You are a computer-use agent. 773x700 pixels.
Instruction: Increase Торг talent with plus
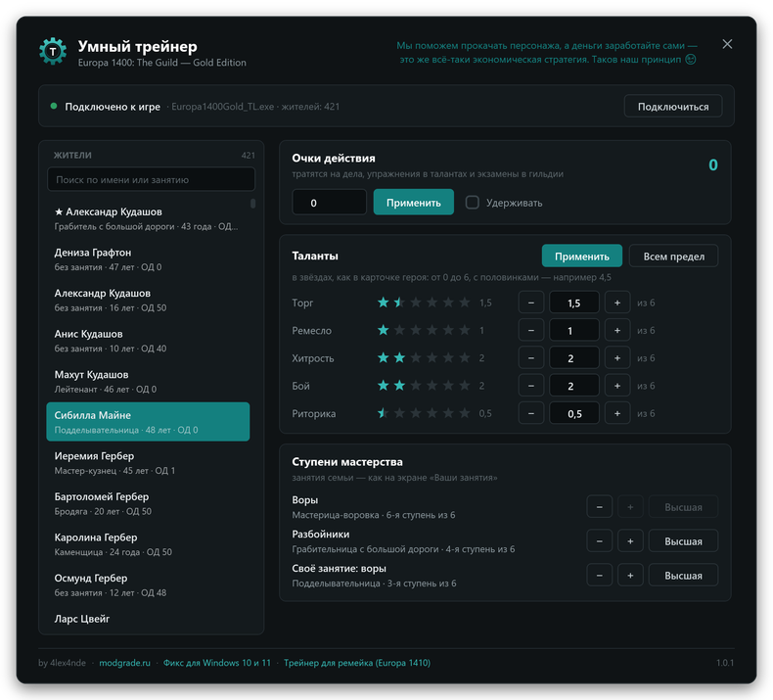pyautogui.click(x=617, y=303)
